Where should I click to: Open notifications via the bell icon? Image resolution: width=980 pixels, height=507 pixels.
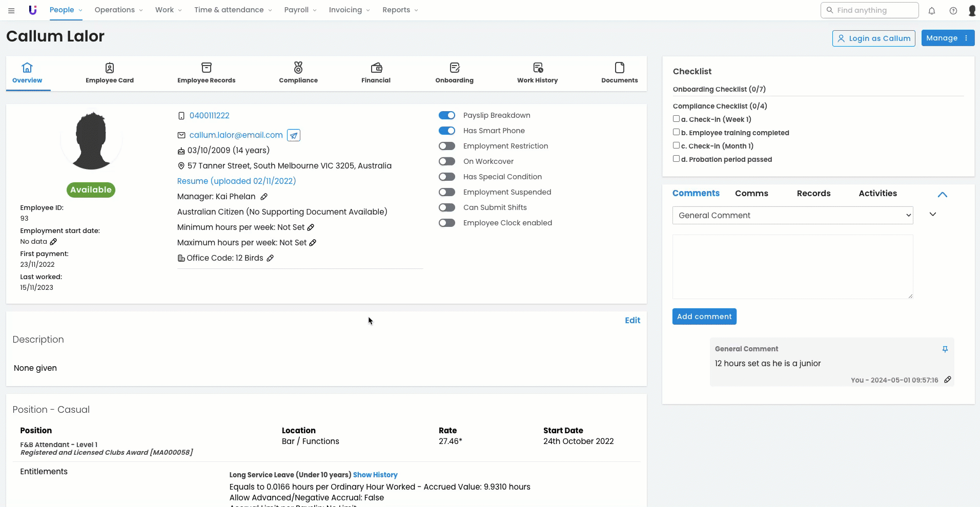click(932, 11)
